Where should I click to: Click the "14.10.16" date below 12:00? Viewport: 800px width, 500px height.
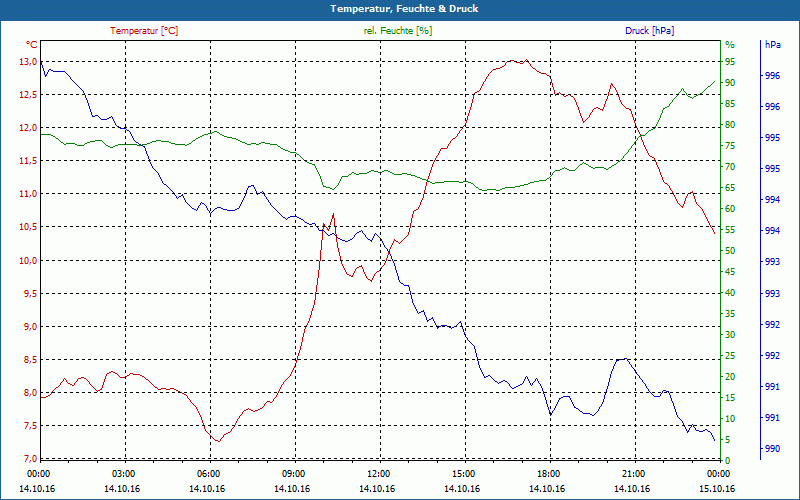(377, 489)
